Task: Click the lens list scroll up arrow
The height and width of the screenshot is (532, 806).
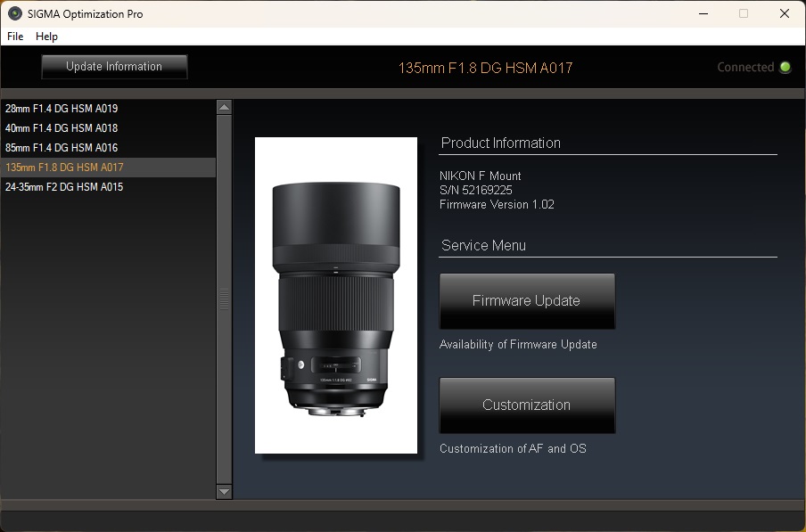Action: [x=224, y=107]
